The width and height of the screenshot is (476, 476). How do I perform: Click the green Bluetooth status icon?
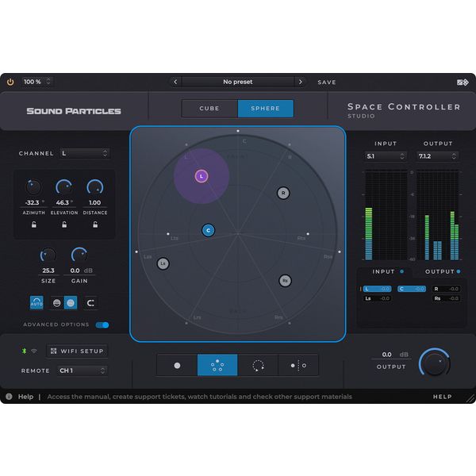click(25, 351)
